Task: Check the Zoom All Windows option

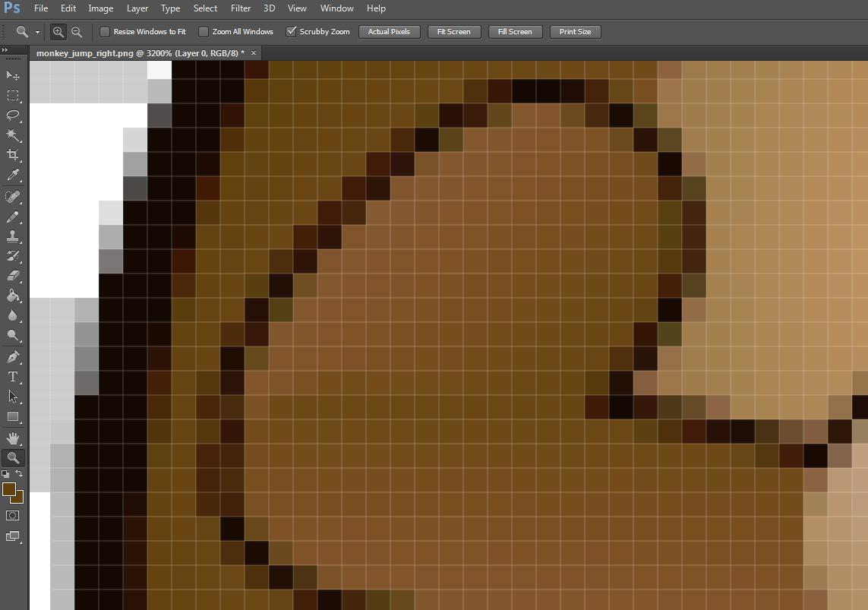Action: 204,32
